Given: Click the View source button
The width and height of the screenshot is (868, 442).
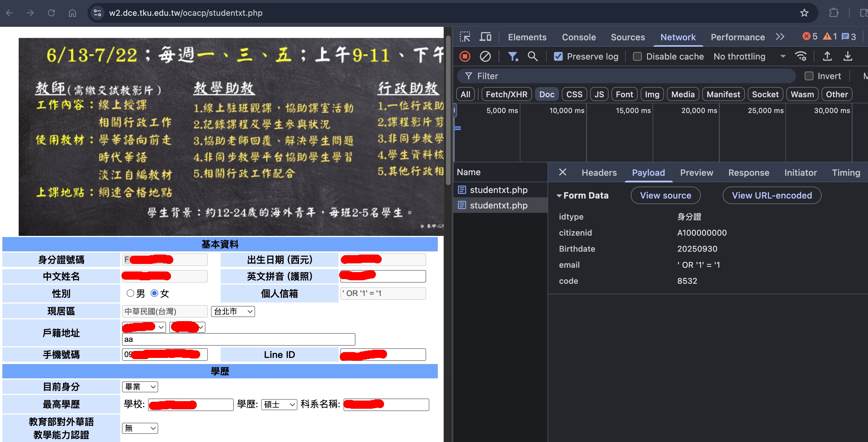Looking at the screenshot, I should coord(665,195).
